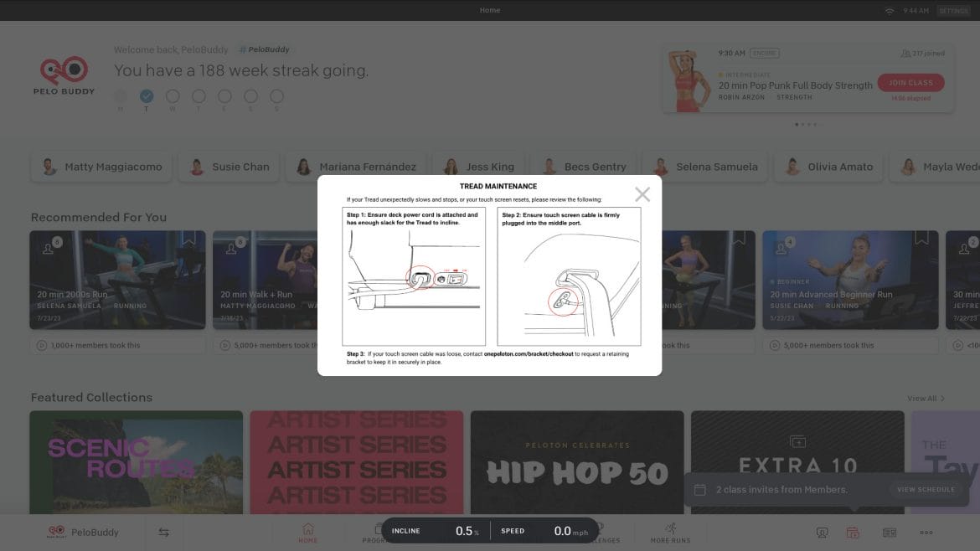980x551 pixels.
Task: Select the Thursday streak circle
Action: (x=199, y=96)
